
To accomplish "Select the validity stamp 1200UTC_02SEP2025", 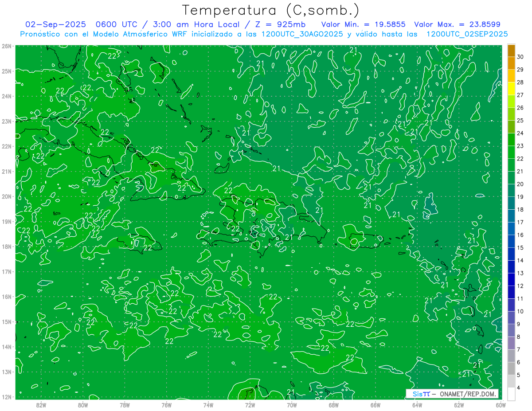I will [x=467, y=34].
